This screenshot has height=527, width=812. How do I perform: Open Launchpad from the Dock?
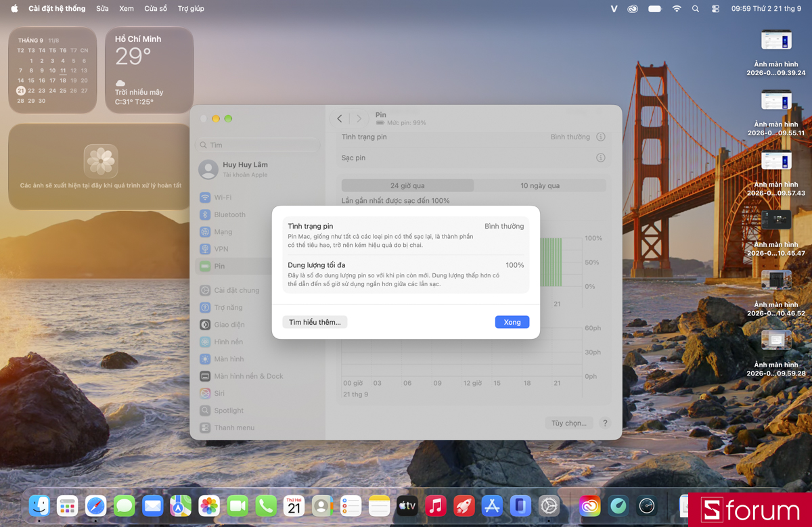click(x=68, y=505)
